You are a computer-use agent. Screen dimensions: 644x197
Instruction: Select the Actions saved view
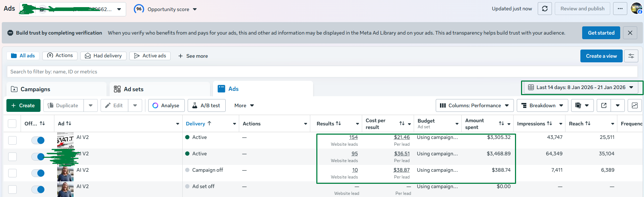point(60,56)
